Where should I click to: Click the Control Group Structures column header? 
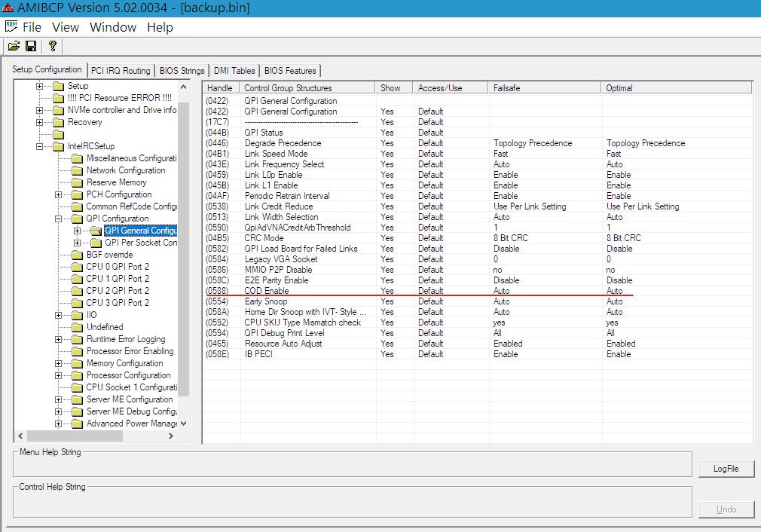[x=307, y=88]
